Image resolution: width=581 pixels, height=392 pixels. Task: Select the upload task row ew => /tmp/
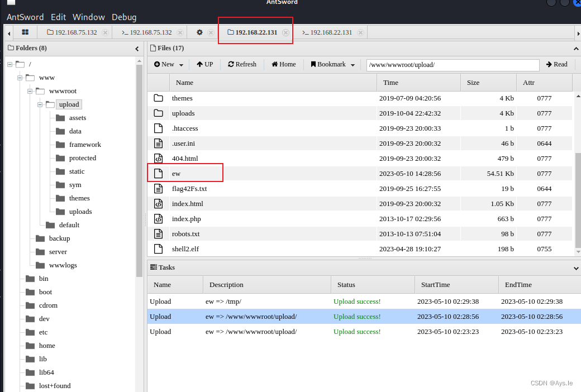tap(364, 302)
